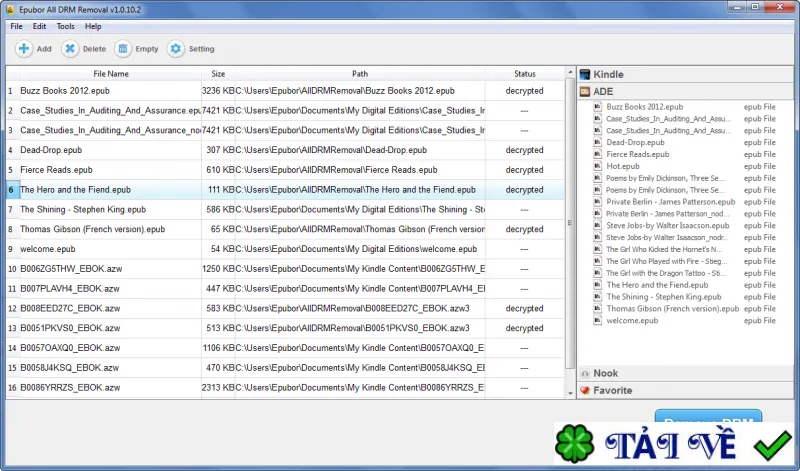Select Fierce Reads.epub row in file table
Screen dimensions: 800x471
tap(285, 170)
